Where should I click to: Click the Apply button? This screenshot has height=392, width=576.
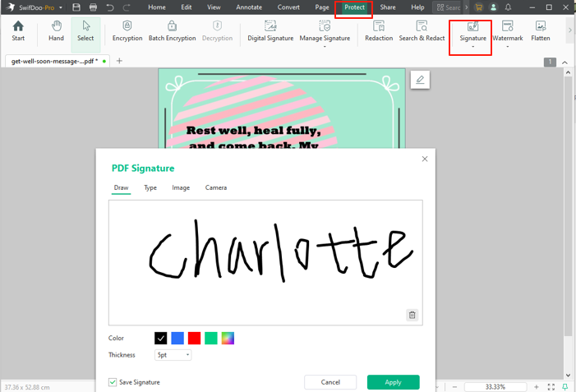click(x=393, y=382)
